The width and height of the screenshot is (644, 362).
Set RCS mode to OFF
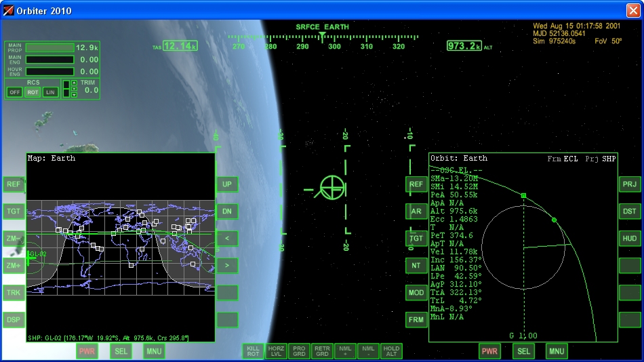click(x=15, y=92)
